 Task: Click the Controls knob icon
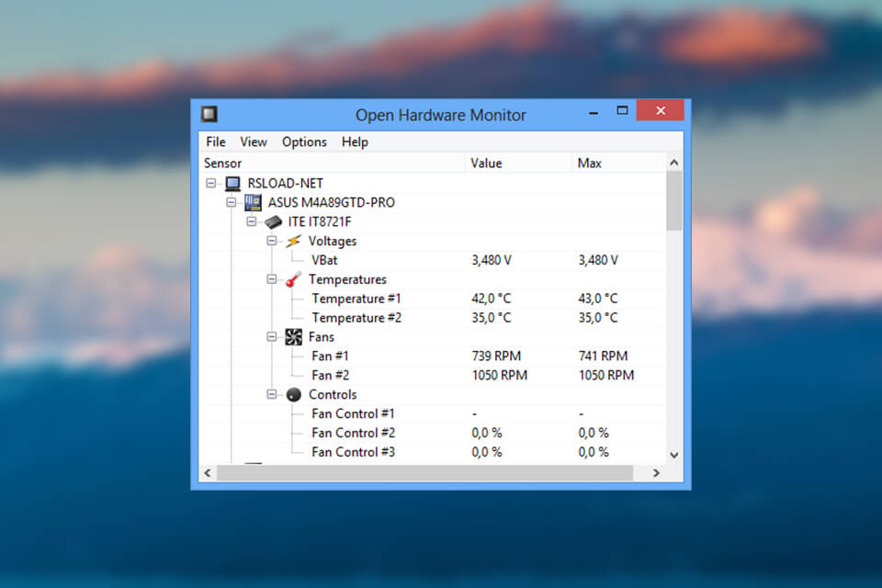(294, 394)
